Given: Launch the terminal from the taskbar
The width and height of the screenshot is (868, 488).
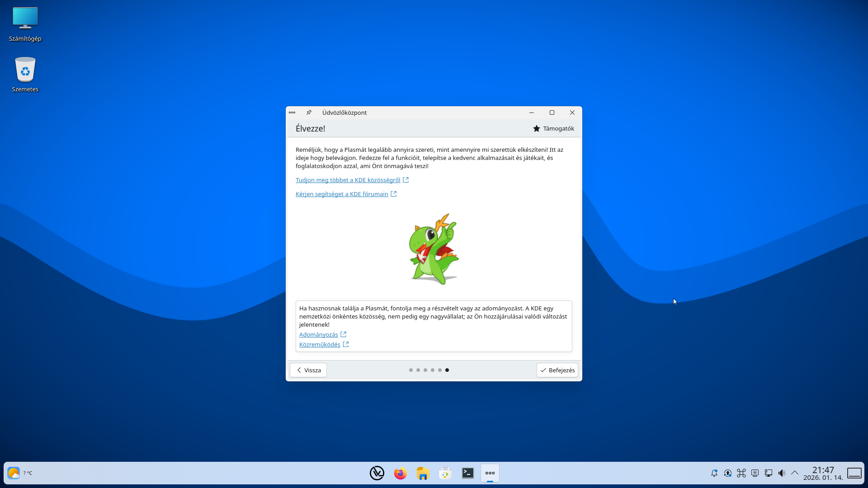Looking at the screenshot, I should (468, 473).
